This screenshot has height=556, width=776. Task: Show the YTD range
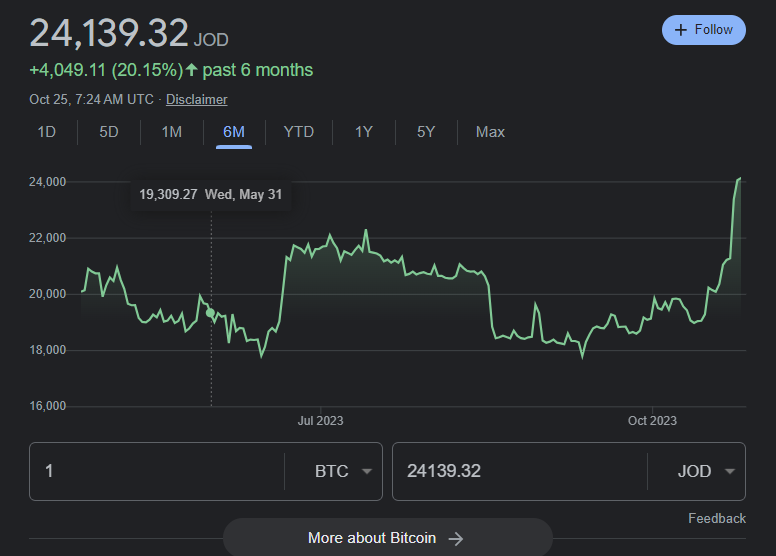[298, 132]
